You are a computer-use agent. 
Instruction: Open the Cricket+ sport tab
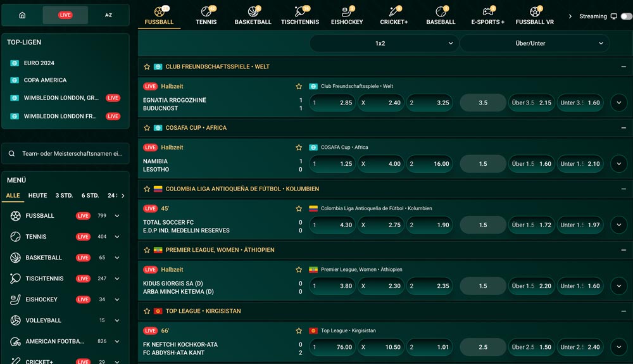(x=394, y=16)
